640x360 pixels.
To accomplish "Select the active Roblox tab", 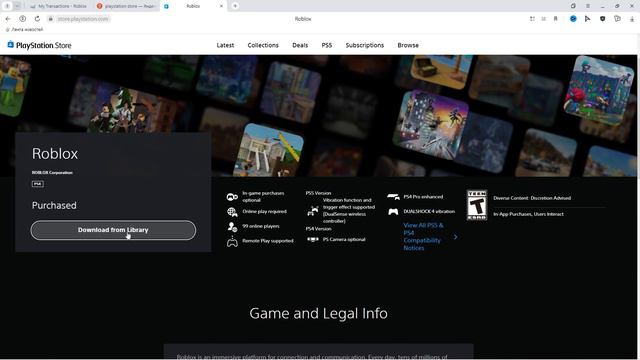I will coord(193,6).
